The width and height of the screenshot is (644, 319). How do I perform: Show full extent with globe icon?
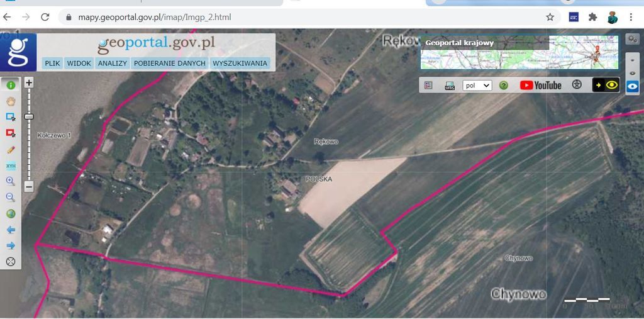pos(11,213)
